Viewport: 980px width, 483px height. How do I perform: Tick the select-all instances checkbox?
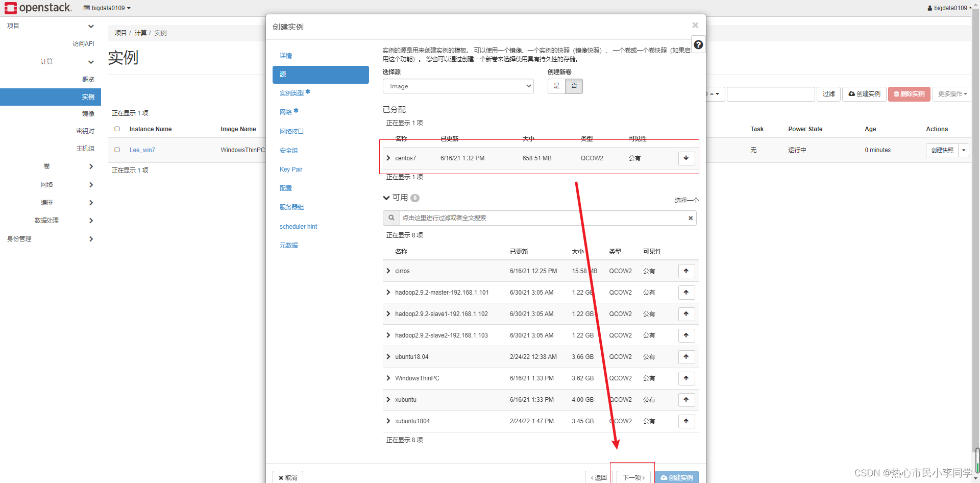coord(117,129)
